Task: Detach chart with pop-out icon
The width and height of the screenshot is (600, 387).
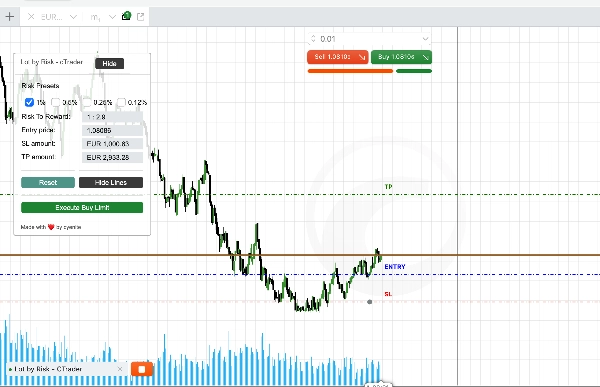Action: [140, 16]
